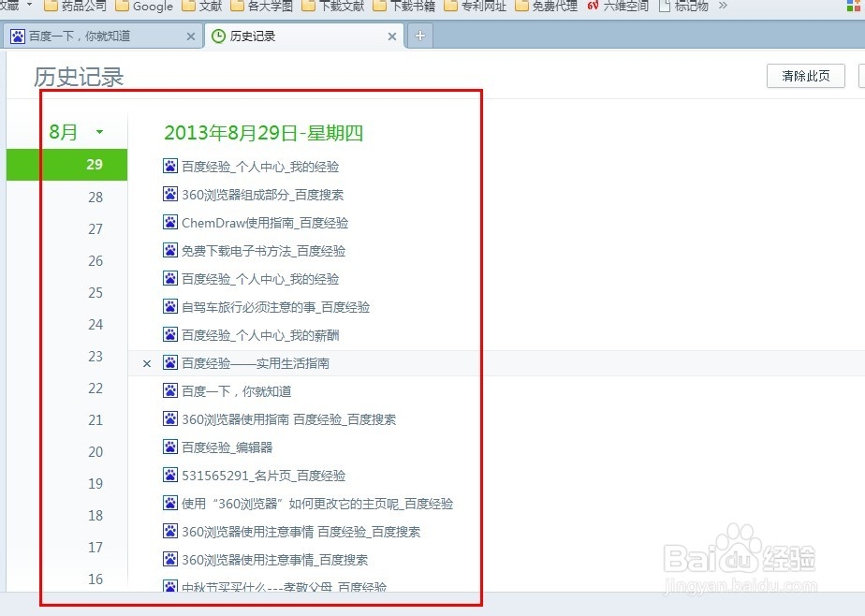
Task: Open a new tab with the plus button
Action: [419, 36]
